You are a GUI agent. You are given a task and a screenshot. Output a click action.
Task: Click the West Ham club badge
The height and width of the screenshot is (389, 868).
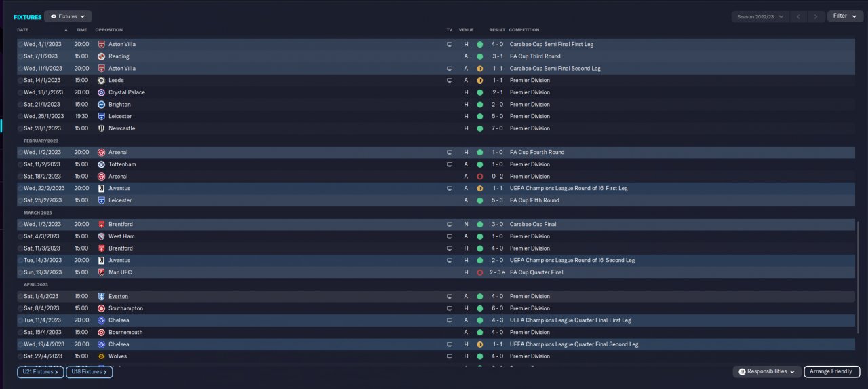[101, 236]
